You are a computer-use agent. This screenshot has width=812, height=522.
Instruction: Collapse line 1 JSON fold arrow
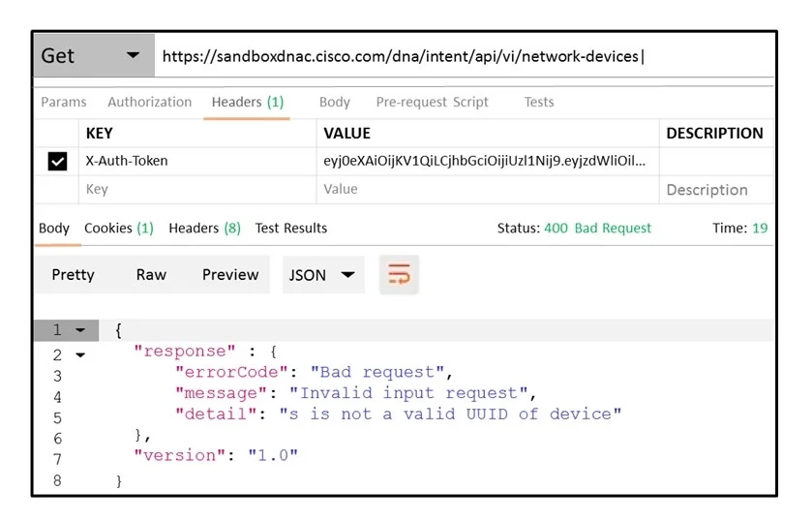point(80,330)
